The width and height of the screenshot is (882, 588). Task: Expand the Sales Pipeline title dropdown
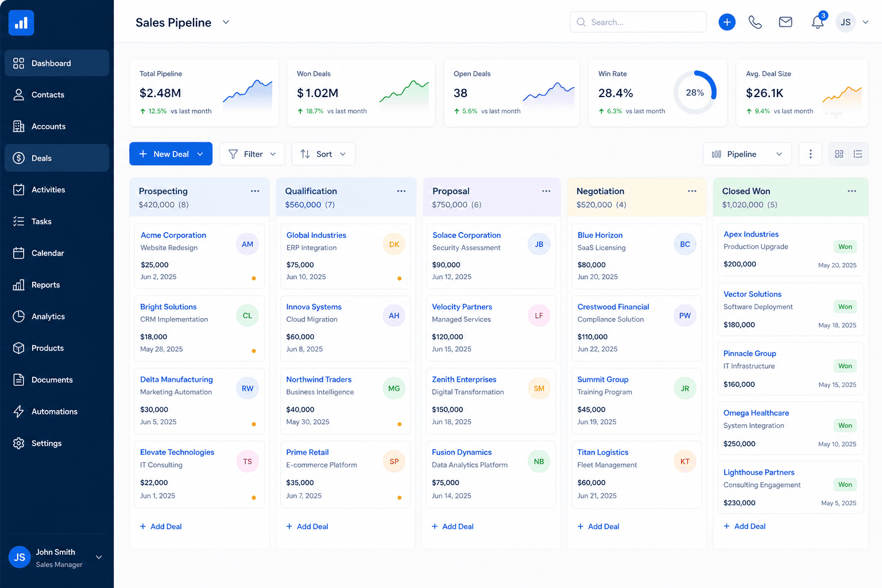click(x=226, y=22)
